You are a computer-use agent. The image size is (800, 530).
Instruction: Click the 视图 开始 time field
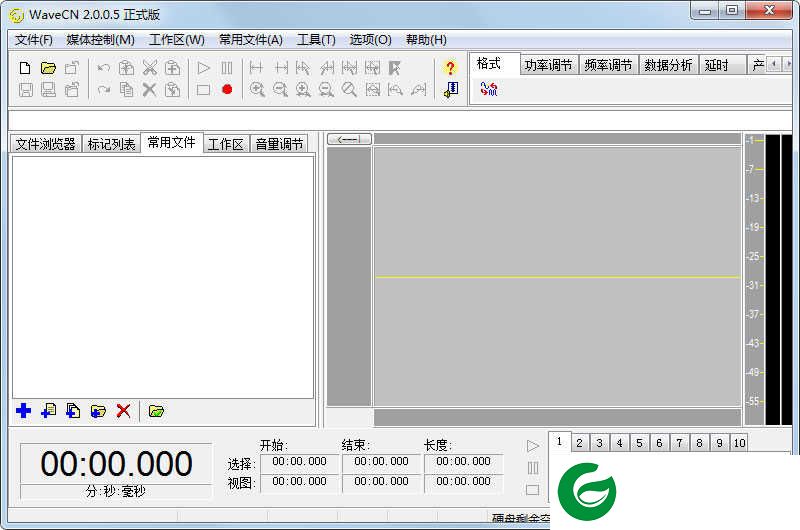(299, 482)
